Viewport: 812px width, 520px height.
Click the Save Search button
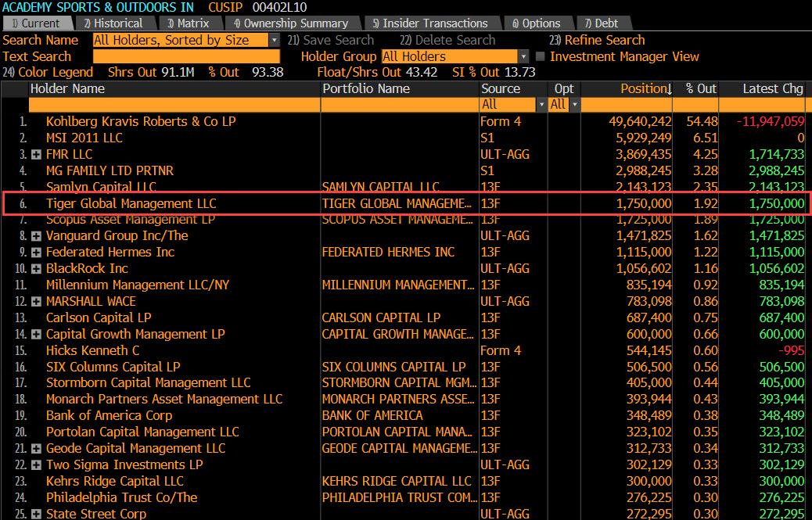(331, 41)
